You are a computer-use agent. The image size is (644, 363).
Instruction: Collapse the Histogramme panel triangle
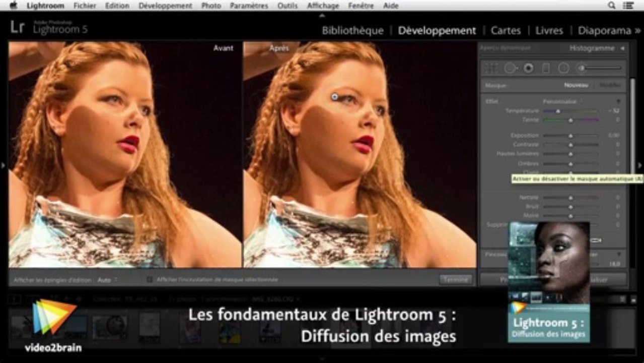click(x=622, y=48)
